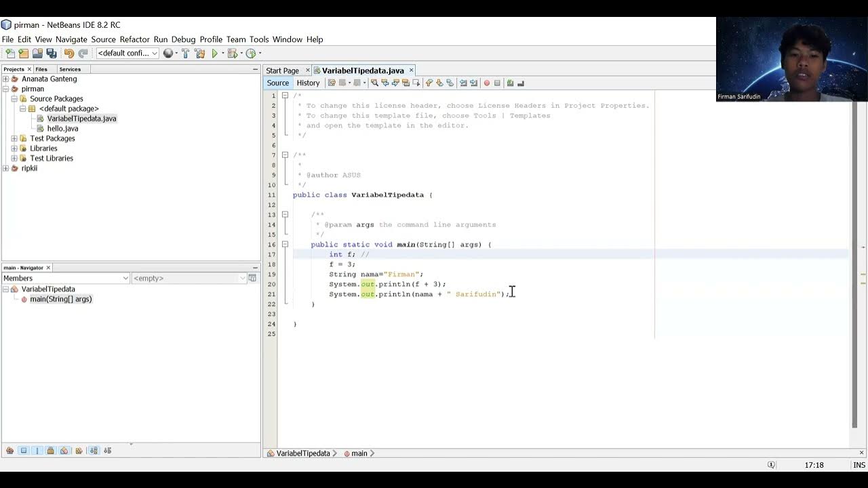
Task: Click the Redo toolbar icon
Action: [83, 54]
